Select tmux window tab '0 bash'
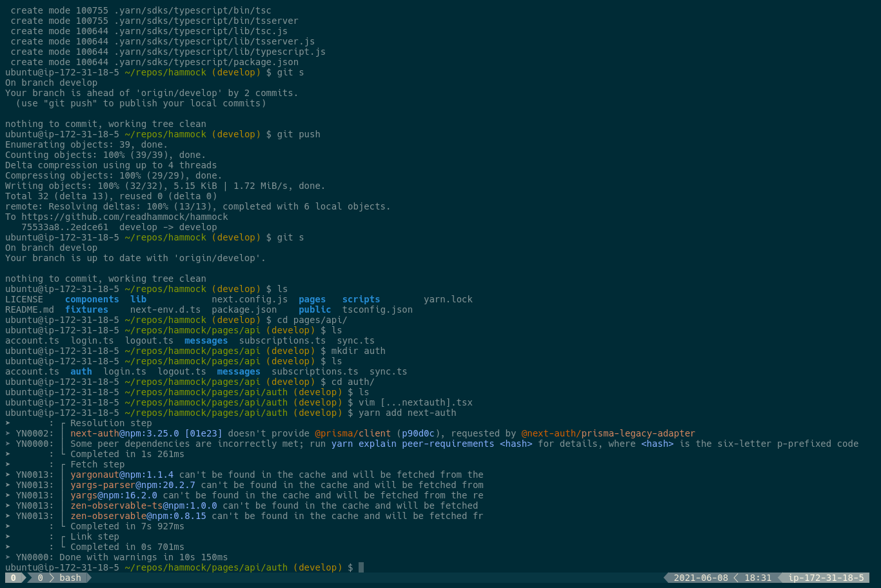 pos(59,578)
